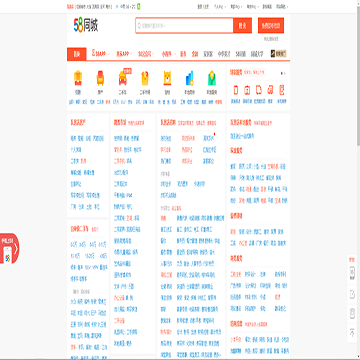Expand the 个人中心 dropdown in the top bar

[x=220, y=6]
